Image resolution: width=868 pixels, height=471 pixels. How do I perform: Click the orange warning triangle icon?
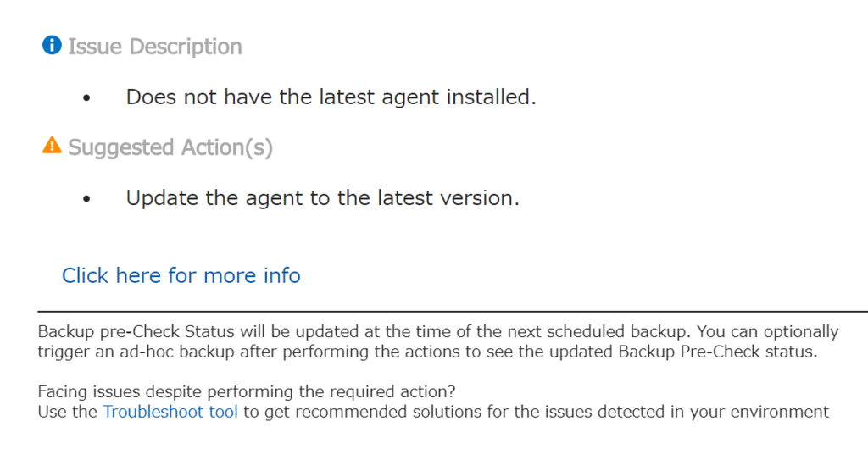(52, 146)
